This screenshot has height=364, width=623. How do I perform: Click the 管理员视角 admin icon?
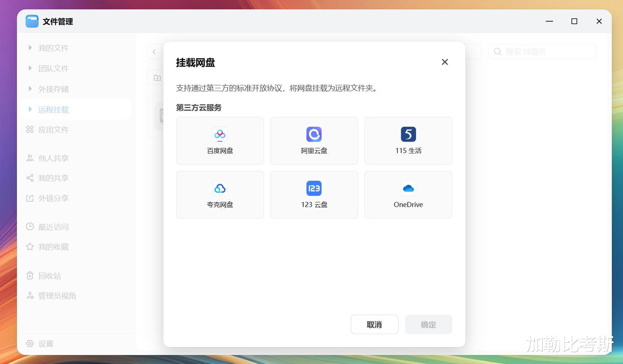pos(30,296)
